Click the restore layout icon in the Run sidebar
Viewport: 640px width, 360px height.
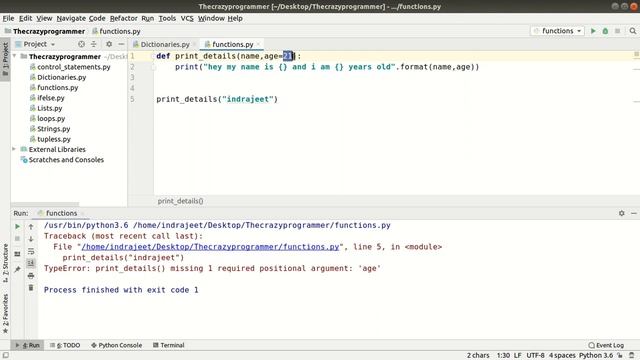[x=18, y=254]
